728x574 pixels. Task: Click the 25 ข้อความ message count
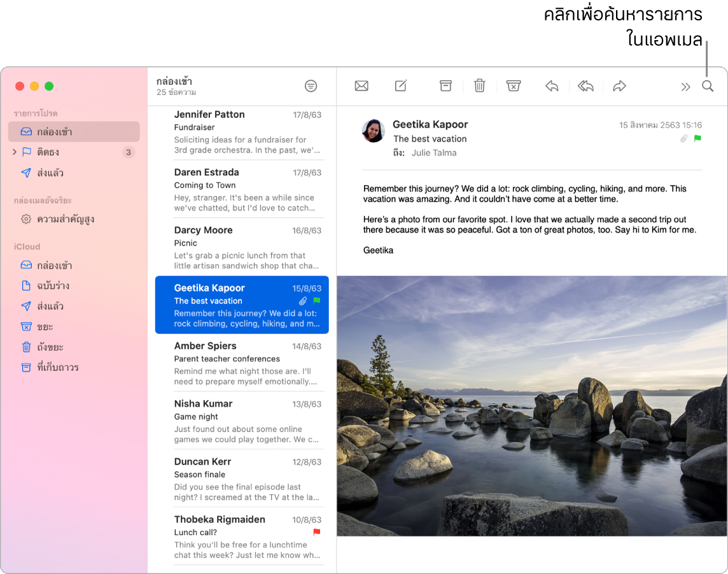pyautogui.click(x=176, y=92)
